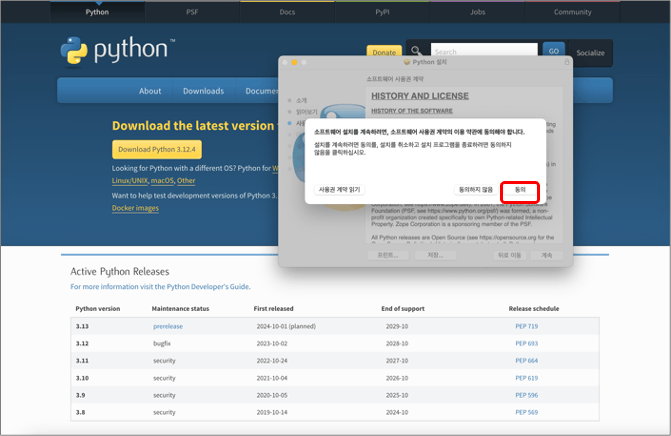Click the lock icon in installer title bar
Viewport: 671px width, 436px height.
coord(567,62)
